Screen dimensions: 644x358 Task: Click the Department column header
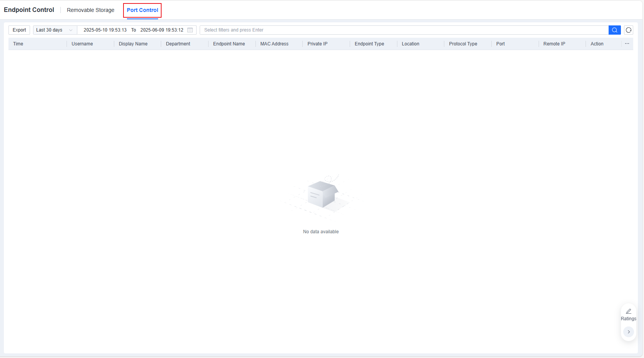tap(178, 44)
